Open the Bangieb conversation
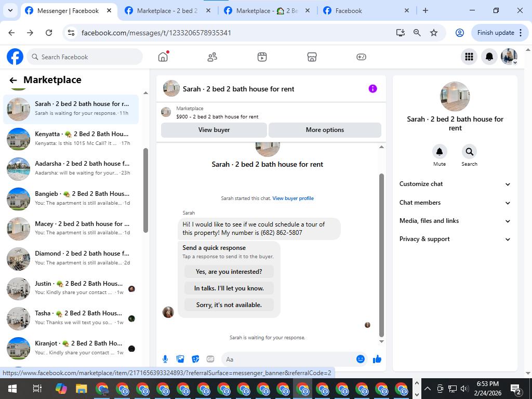This screenshot has width=532, height=399. point(71,199)
